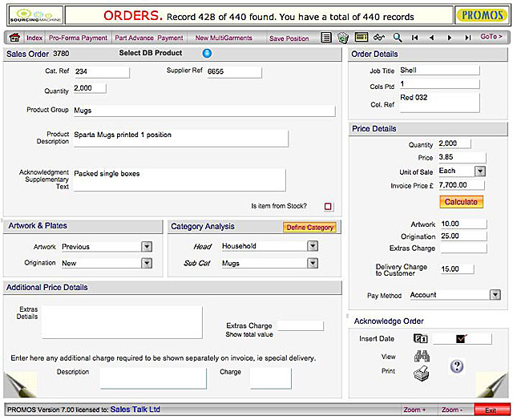Go to the Home screen icon
This screenshot has height=420, width=513.
pos(14,38)
